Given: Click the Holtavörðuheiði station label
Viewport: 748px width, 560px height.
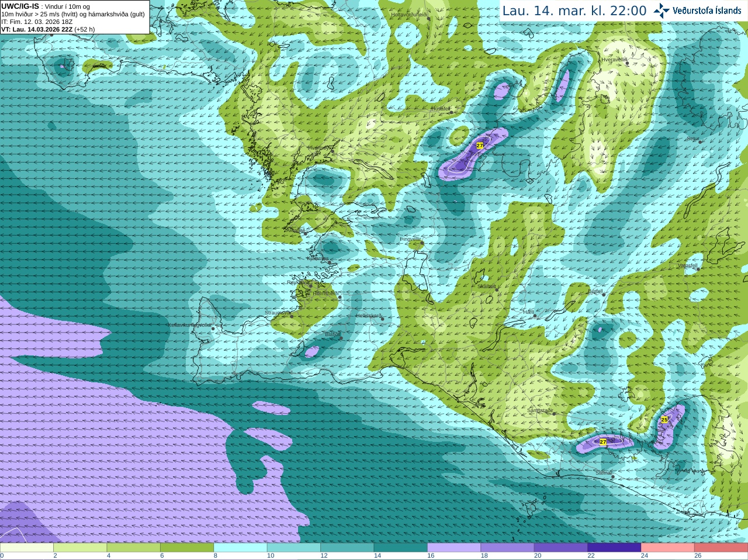Looking at the screenshot, I should (409, 15).
